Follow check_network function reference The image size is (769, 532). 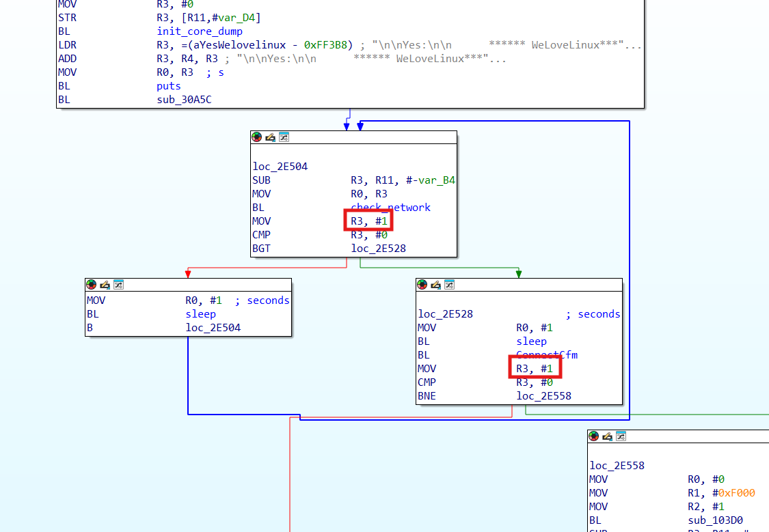[x=390, y=207]
